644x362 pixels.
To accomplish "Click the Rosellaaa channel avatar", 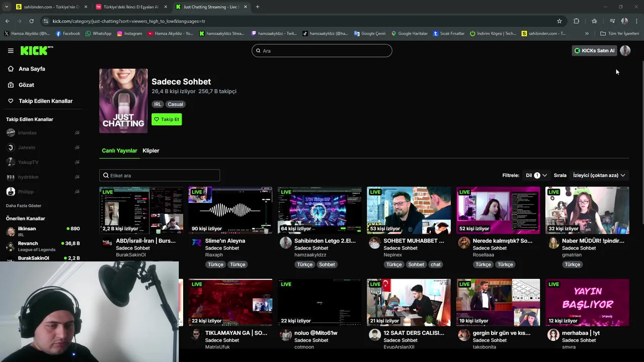I will point(464,243).
